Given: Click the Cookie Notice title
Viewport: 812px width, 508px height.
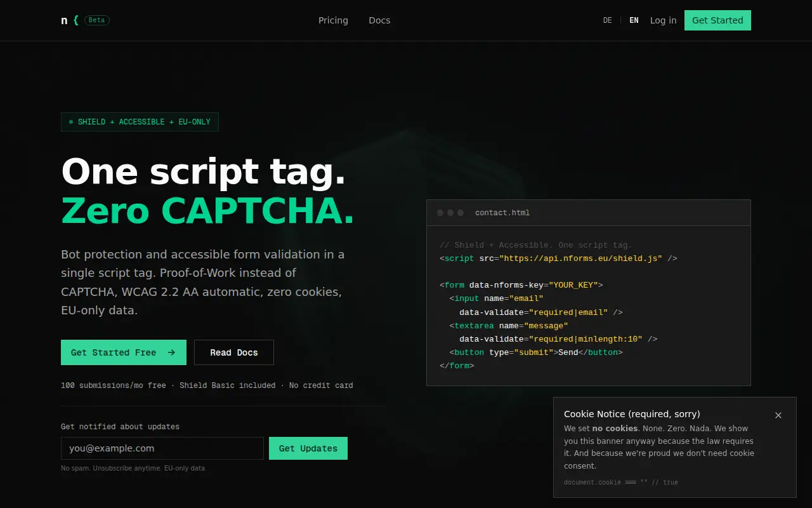Looking at the screenshot, I should tap(632, 414).
